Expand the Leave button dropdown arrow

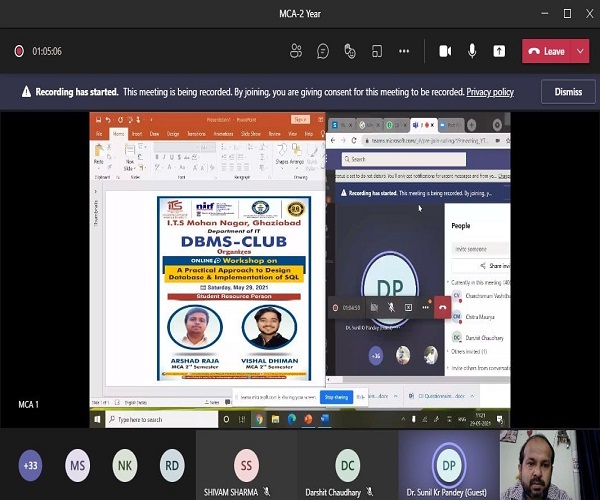(580, 51)
